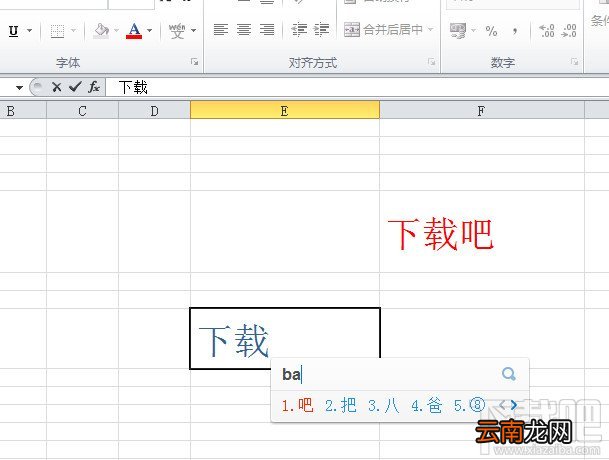609x460 pixels.
Task: Open the underline style dropdown arrow
Action: pyautogui.click(x=30, y=31)
